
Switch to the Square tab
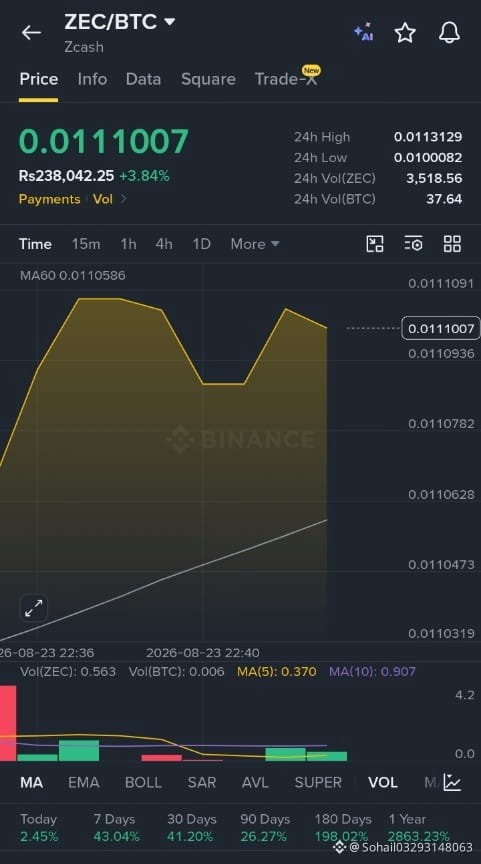208,79
